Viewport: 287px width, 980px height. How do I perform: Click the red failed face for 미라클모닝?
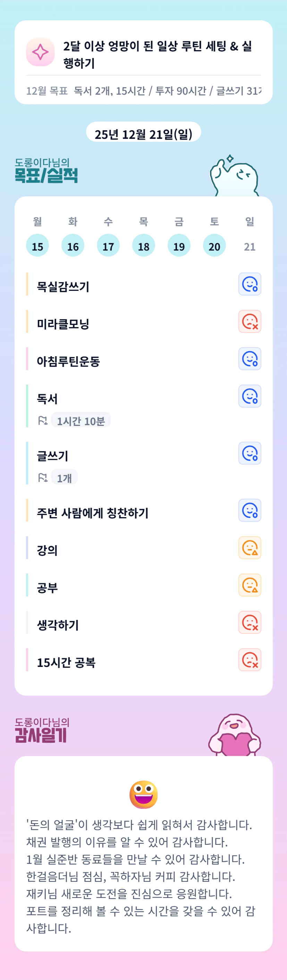coord(250,321)
